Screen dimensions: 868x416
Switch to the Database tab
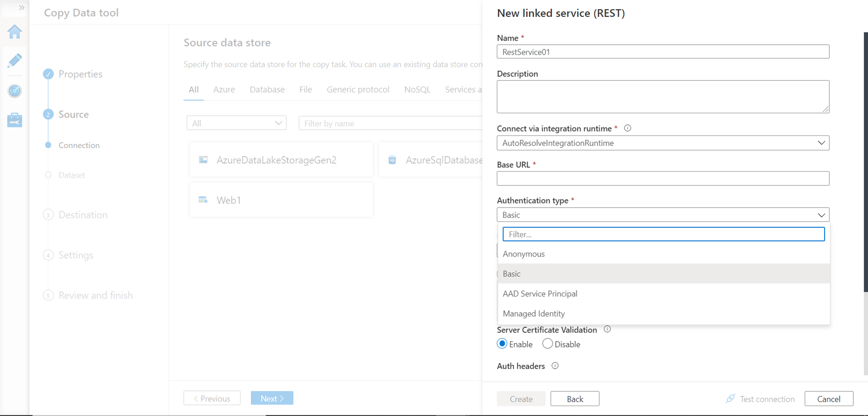coord(267,89)
